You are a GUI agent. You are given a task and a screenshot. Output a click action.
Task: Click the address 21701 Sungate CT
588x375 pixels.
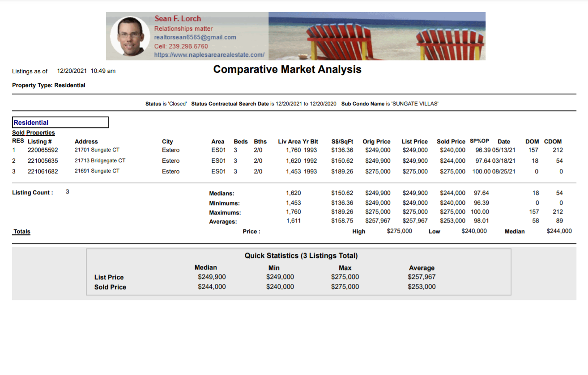point(97,150)
